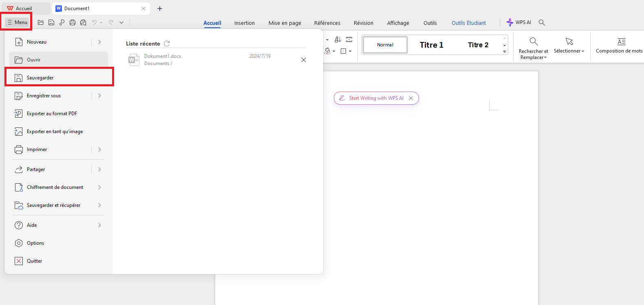Click the dotted-rectangle icon beside the sort button
Screen dimensions: 644x305
[349, 39]
